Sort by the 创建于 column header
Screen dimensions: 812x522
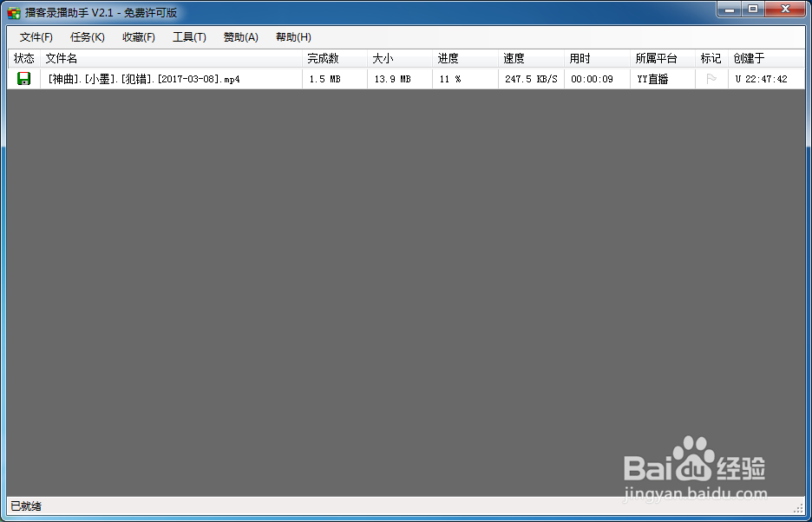point(766,58)
